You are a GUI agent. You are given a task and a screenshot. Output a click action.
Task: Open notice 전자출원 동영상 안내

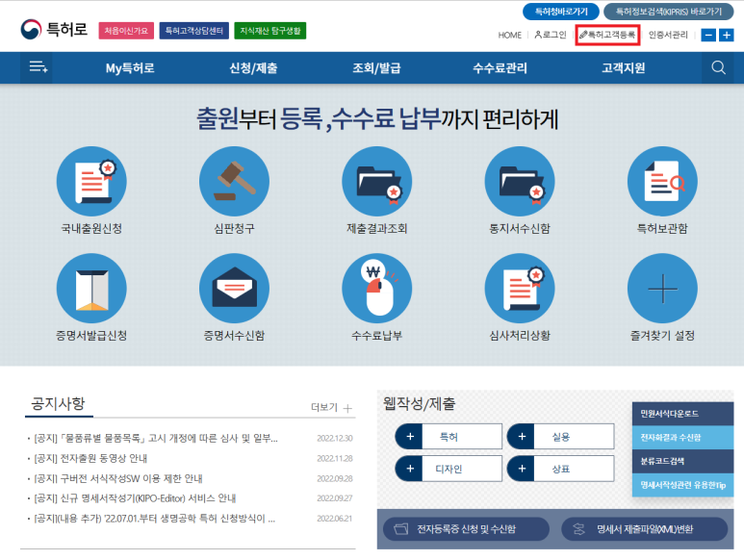click(x=90, y=459)
